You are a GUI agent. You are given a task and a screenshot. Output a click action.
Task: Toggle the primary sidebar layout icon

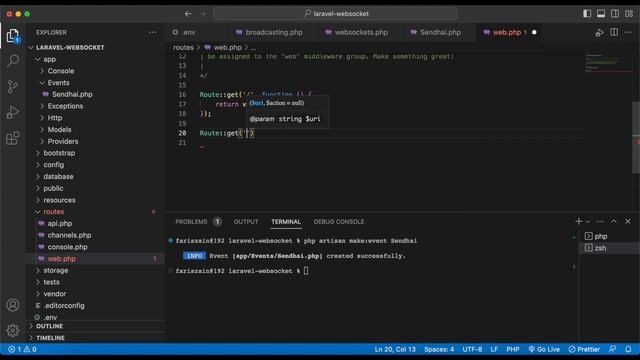(587, 13)
